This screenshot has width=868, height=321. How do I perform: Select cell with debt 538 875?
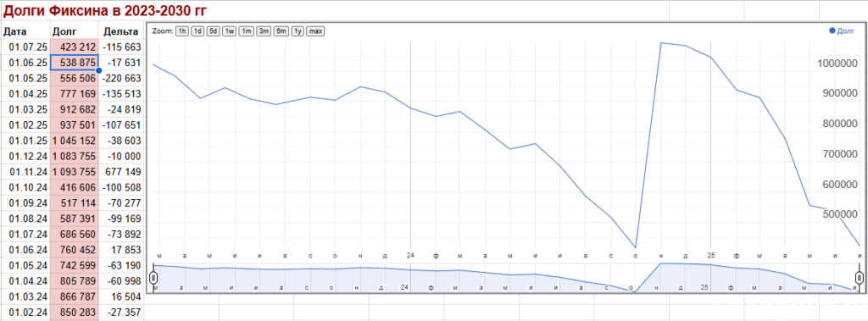pos(75,62)
